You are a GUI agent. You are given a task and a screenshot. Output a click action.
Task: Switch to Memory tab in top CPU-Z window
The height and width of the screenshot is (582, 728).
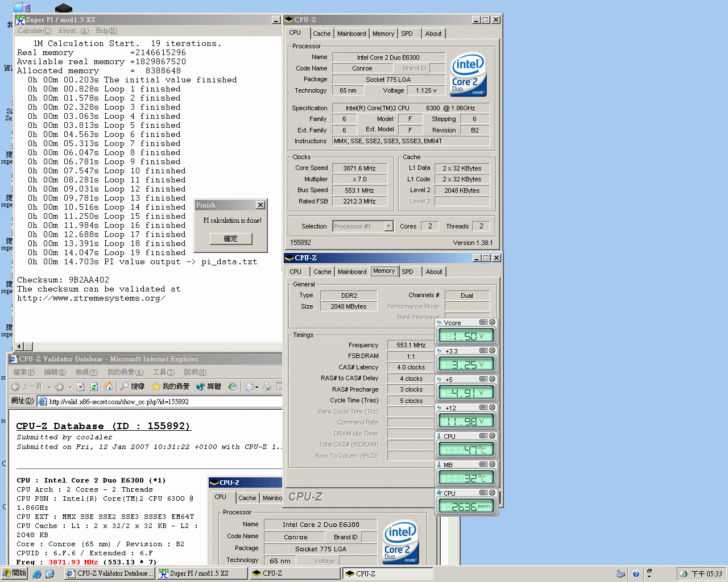pos(383,34)
